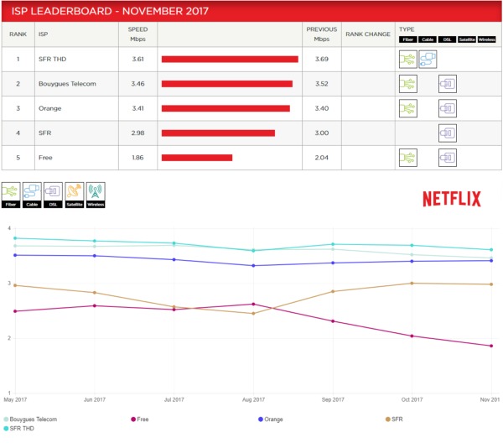Click the RANK column header
This screenshot has width=503, height=448.
tap(18, 34)
